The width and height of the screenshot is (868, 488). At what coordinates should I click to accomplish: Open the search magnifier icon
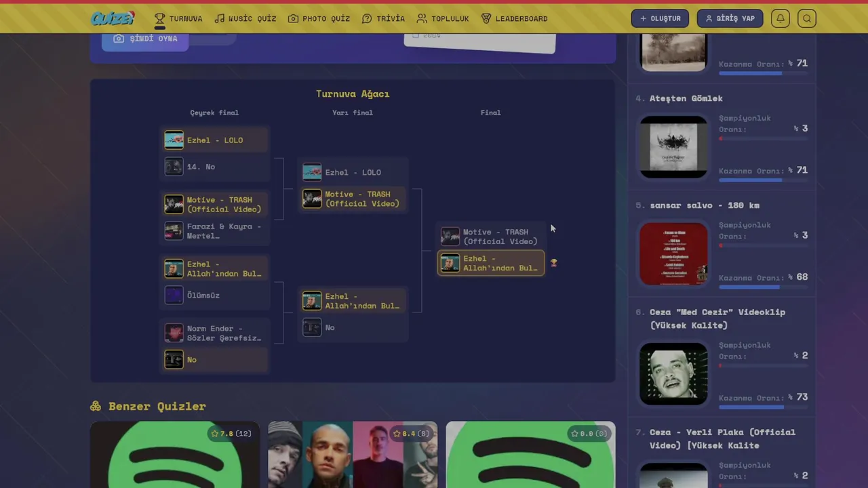click(x=807, y=18)
